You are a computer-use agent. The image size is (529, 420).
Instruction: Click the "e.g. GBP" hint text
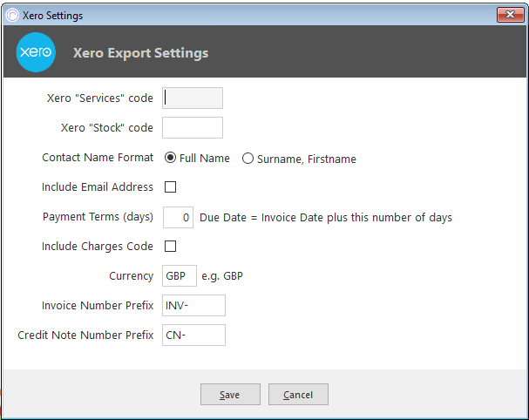pyautogui.click(x=222, y=276)
